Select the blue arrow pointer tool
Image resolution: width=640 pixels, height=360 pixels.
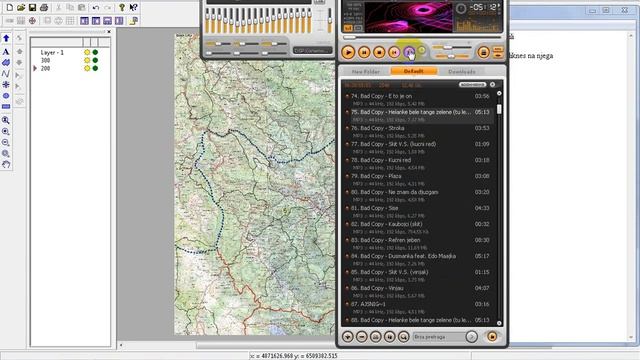pyautogui.click(x=6, y=38)
